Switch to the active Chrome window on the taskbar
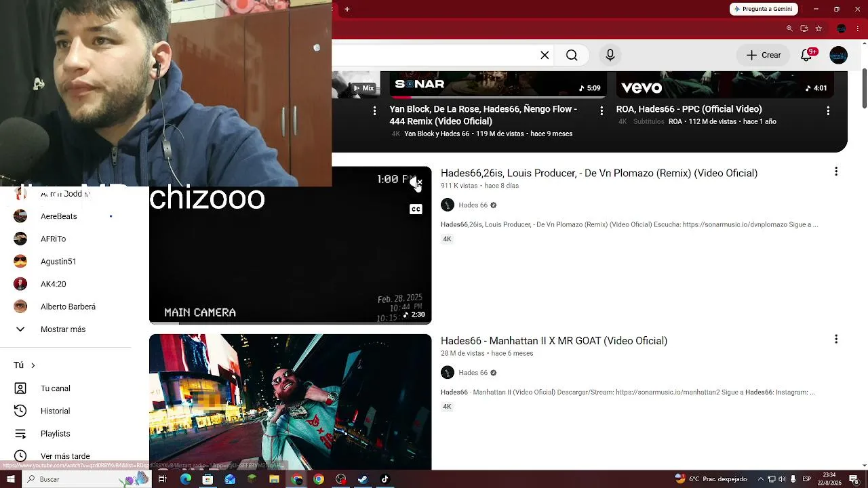 click(x=296, y=479)
